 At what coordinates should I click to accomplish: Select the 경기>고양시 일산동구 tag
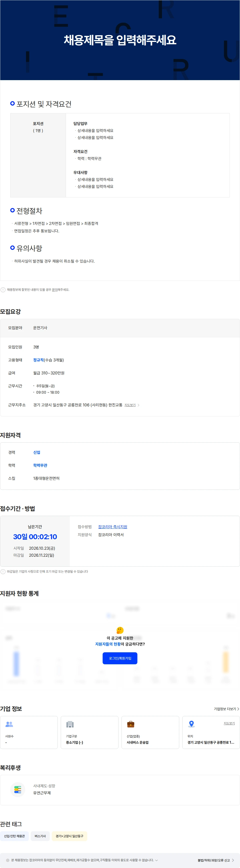pos(69,836)
